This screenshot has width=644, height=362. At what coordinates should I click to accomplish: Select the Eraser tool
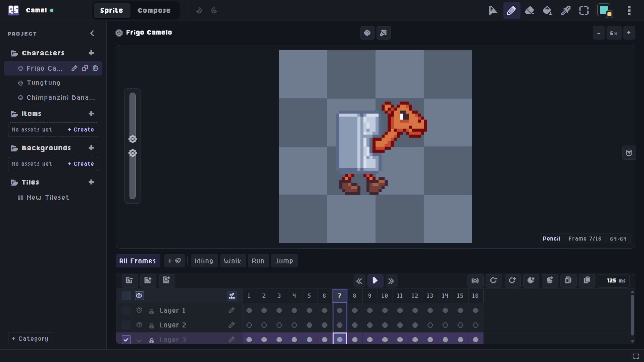(x=530, y=11)
